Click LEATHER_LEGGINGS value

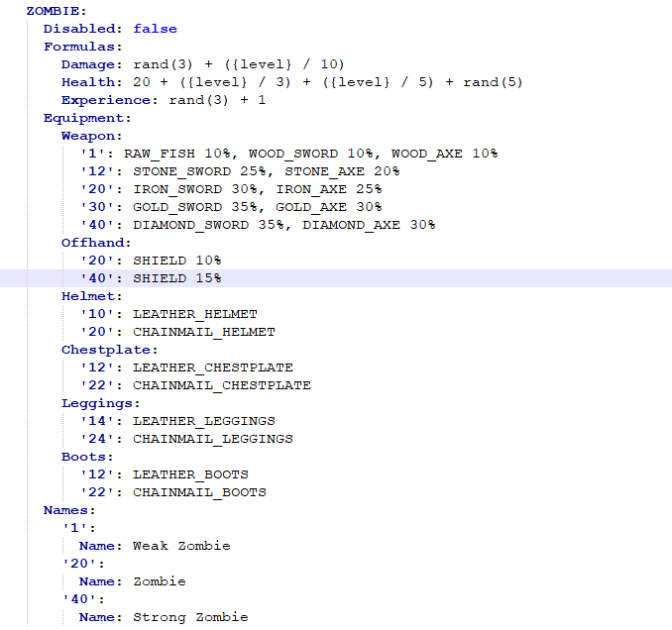pos(204,421)
